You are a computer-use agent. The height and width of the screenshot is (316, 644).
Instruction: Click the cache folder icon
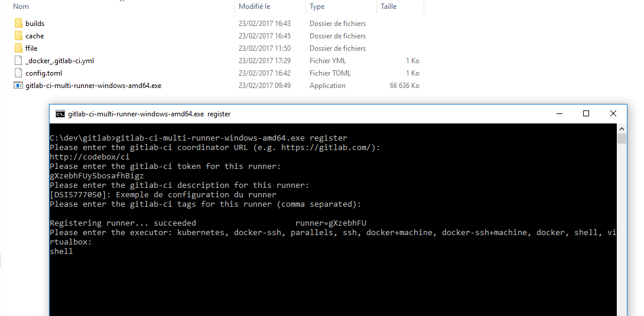(18, 36)
